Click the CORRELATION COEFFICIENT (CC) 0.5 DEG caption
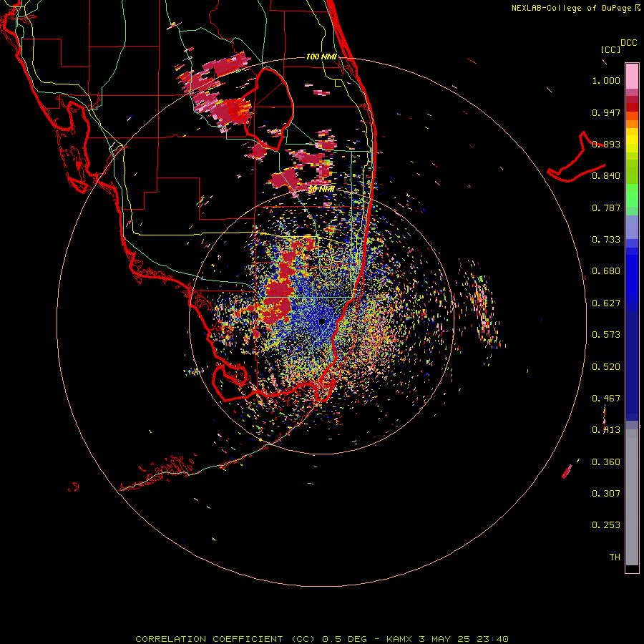Image resolution: width=644 pixels, height=644 pixels. point(252,639)
